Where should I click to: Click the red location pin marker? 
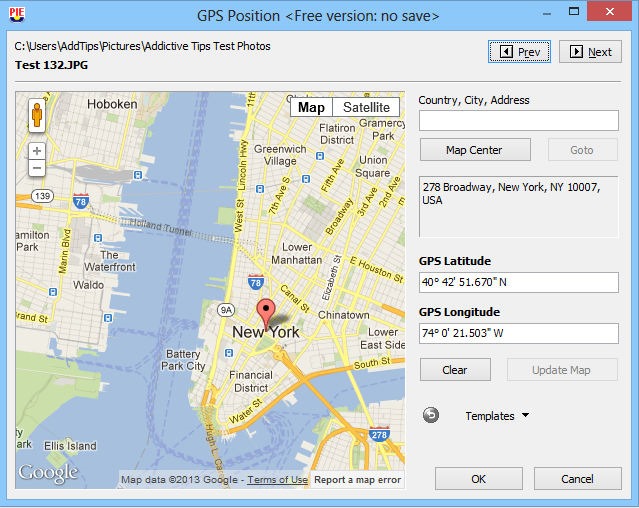tap(266, 314)
